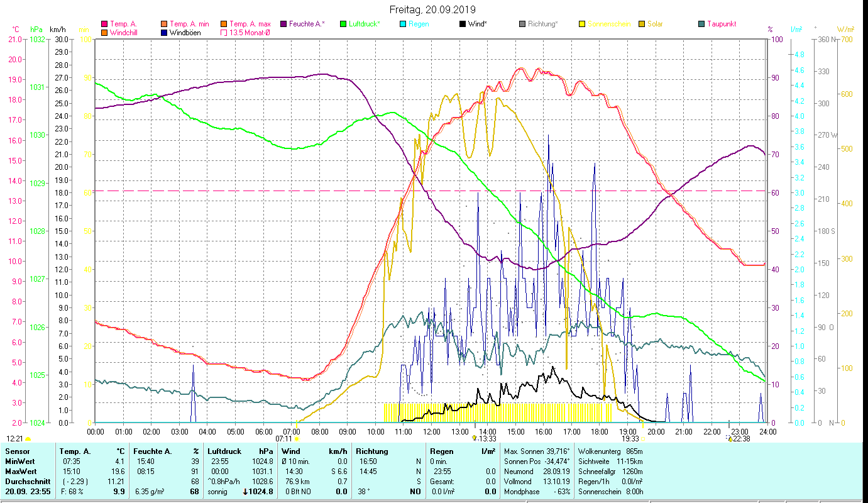Click the Sonnenschein legend label

[x=608, y=24]
